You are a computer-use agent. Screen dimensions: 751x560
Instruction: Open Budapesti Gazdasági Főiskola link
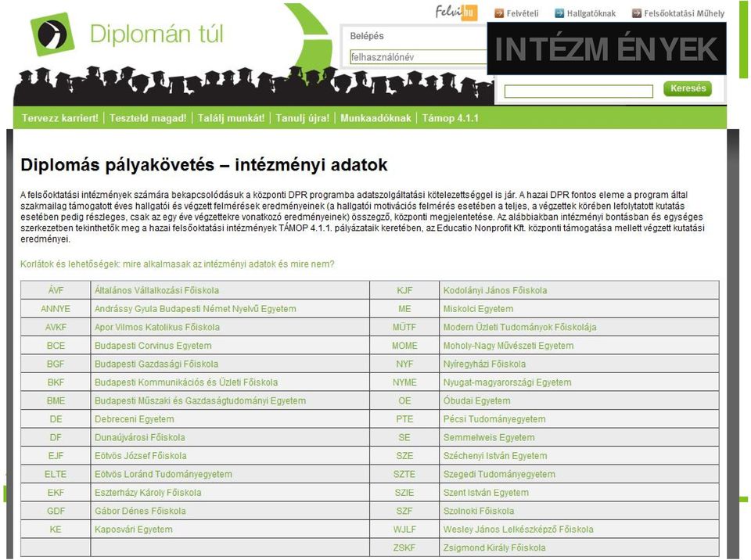(156, 364)
